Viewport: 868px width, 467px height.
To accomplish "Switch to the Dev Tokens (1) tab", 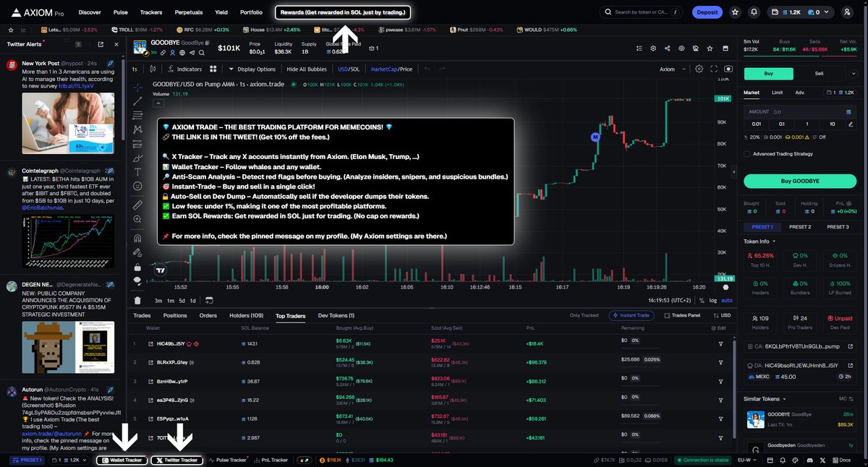I will coord(336,316).
